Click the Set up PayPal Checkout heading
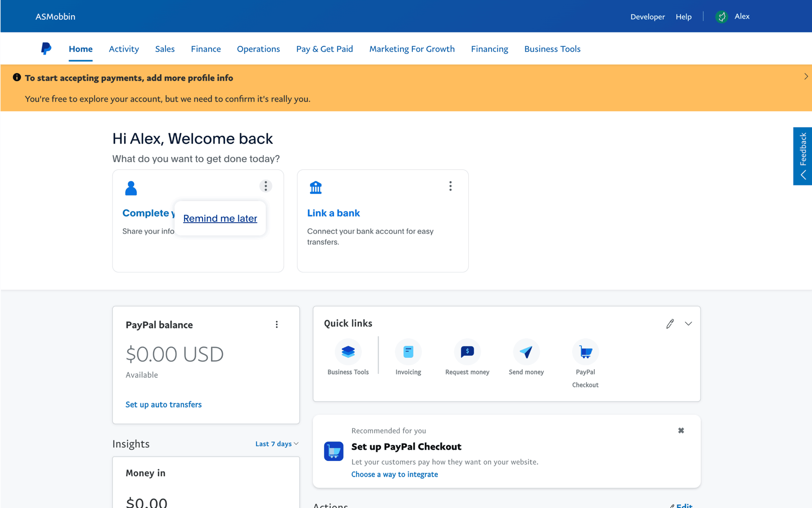Screen dimensions: 812x508 [x=406, y=447]
